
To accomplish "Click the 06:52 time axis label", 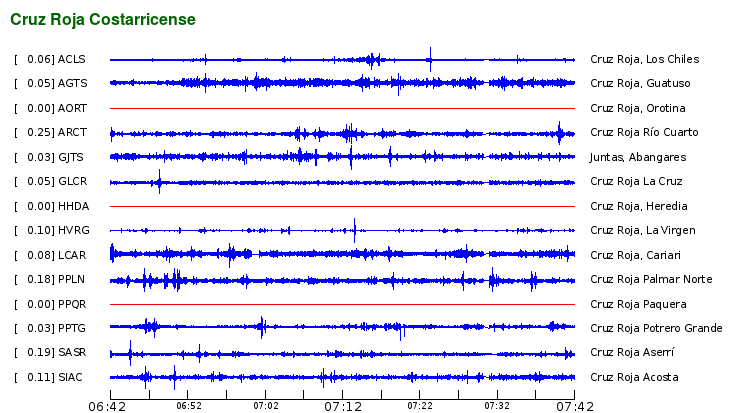I will (189, 406).
